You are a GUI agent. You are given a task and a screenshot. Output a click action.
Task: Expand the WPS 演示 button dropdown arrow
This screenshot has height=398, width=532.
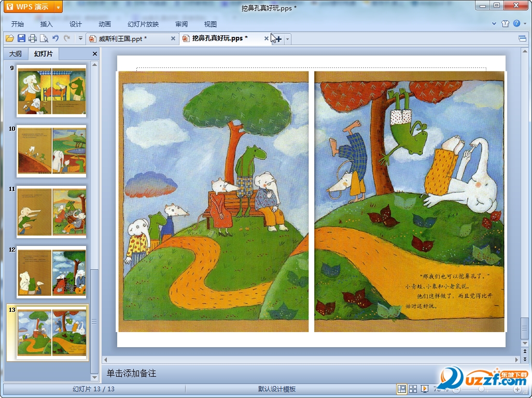point(59,7)
